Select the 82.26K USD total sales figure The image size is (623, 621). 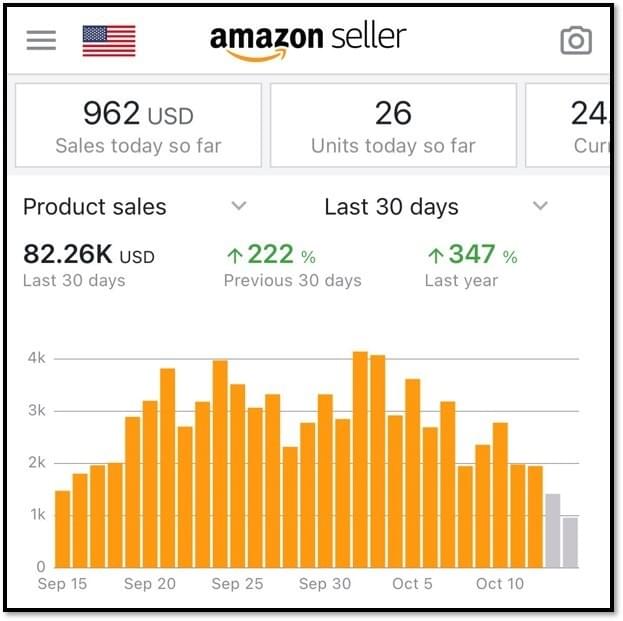[88, 256]
